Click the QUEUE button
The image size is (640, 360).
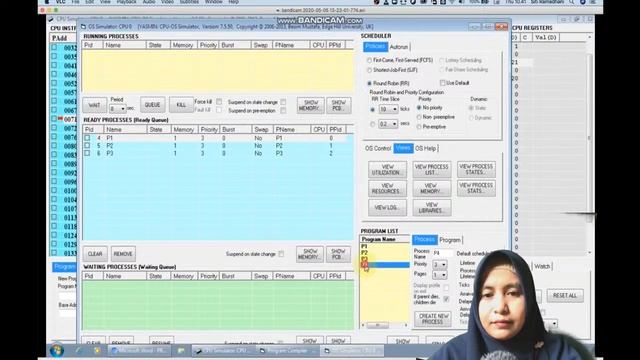(x=153, y=105)
